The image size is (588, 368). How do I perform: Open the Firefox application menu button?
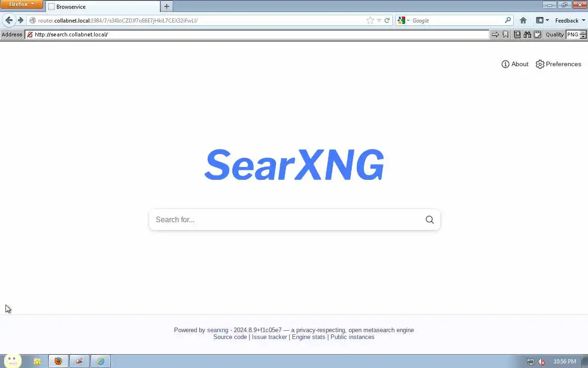click(x=22, y=4)
